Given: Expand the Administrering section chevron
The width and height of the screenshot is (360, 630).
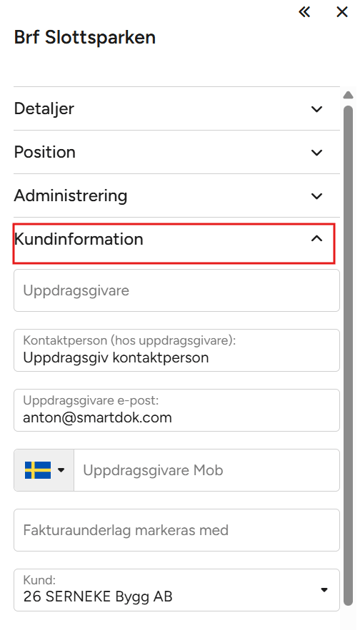Looking at the screenshot, I should [x=317, y=196].
